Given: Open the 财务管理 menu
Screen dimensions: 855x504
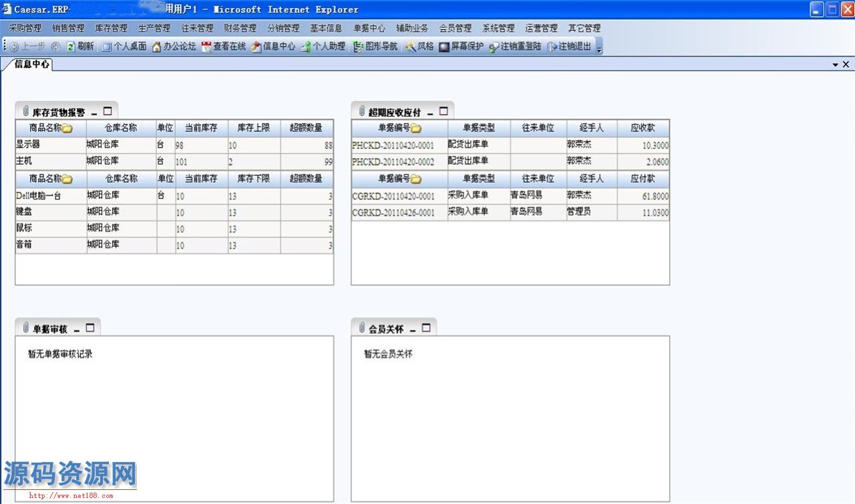Looking at the screenshot, I should (240, 28).
